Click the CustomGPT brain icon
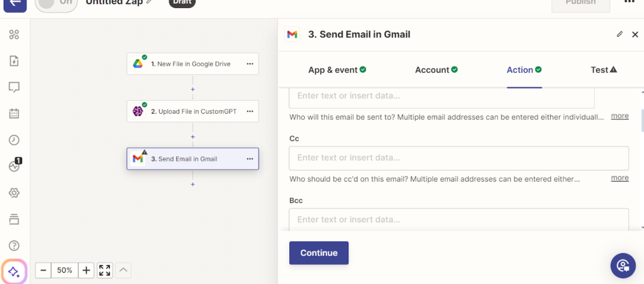This screenshot has width=644, height=284. (x=138, y=111)
